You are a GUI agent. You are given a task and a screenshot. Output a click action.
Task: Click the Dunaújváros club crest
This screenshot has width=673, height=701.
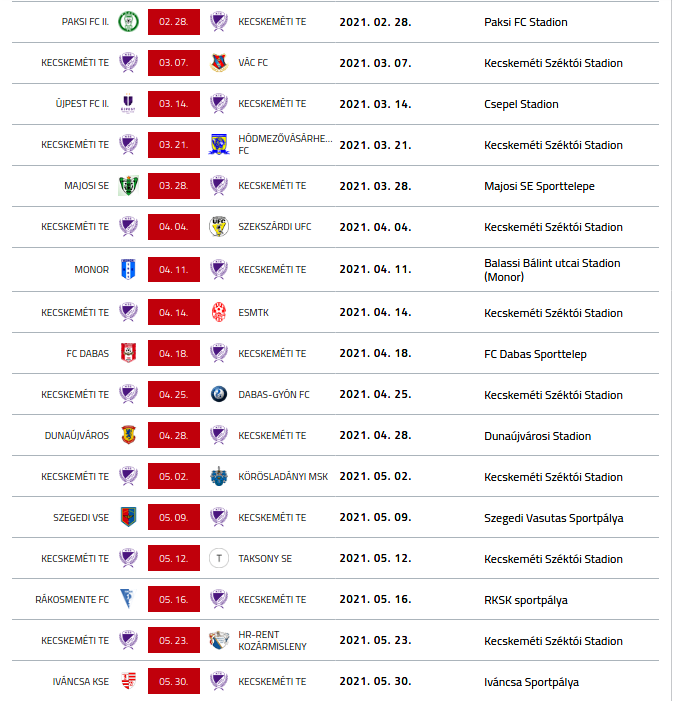tap(128, 435)
